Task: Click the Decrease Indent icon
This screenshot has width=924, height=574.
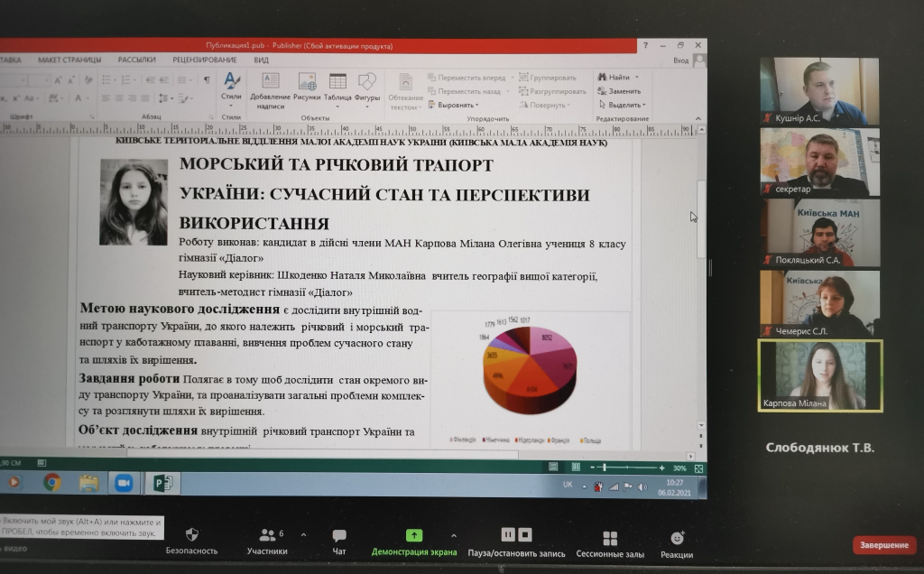Action: tap(151, 80)
